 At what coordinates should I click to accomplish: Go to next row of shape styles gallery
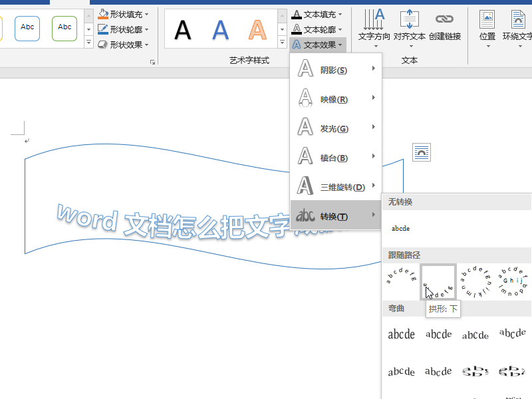(x=88, y=29)
